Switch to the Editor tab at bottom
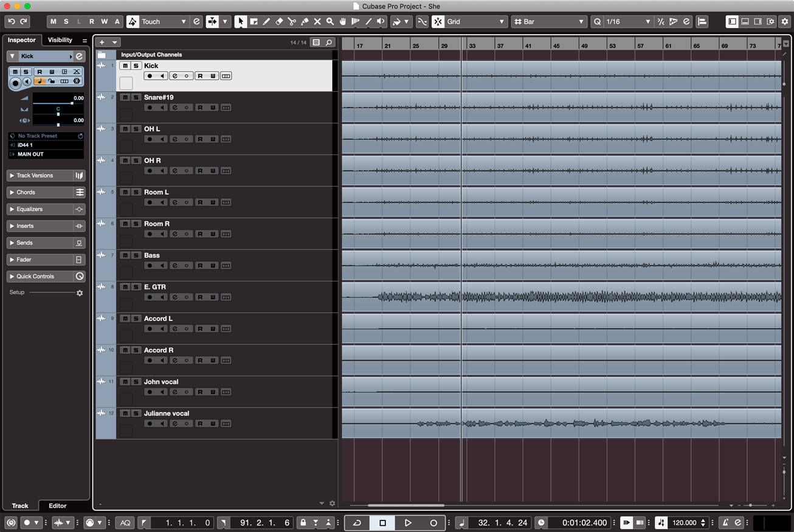 pos(58,505)
